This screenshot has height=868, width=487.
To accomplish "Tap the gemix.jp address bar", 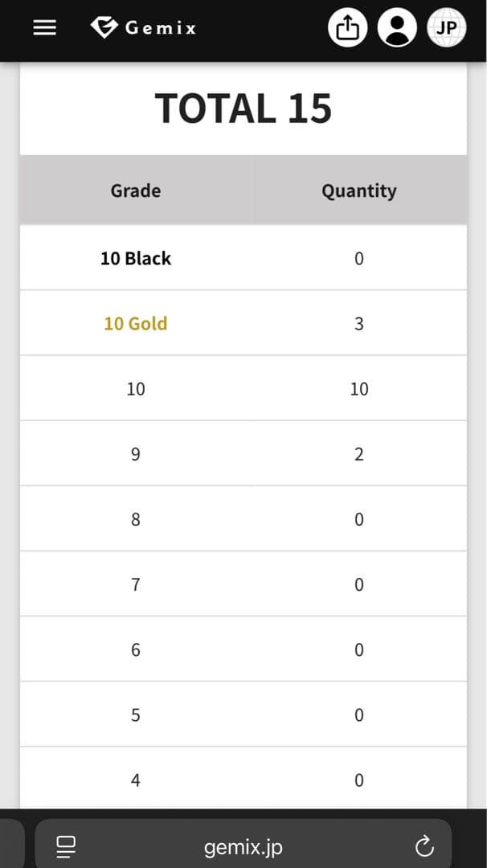I will [243, 845].
